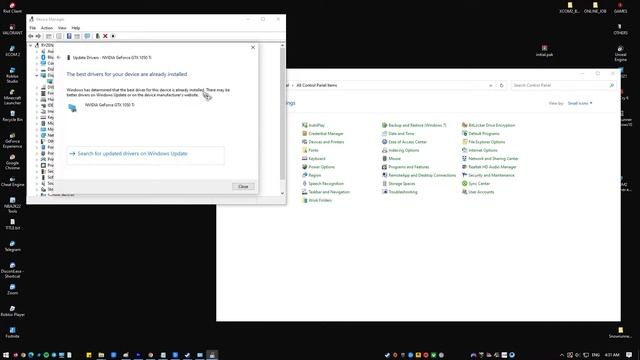The height and width of the screenshot is (360, 640).
Task: Click the Forward arrow in Device Manager toolbar
Action: [38, 36]
